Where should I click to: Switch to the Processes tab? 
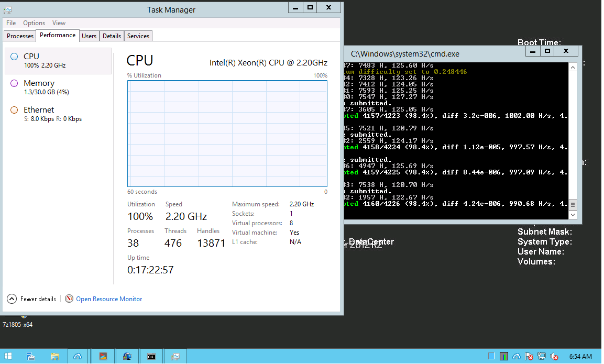pos(20,36)
